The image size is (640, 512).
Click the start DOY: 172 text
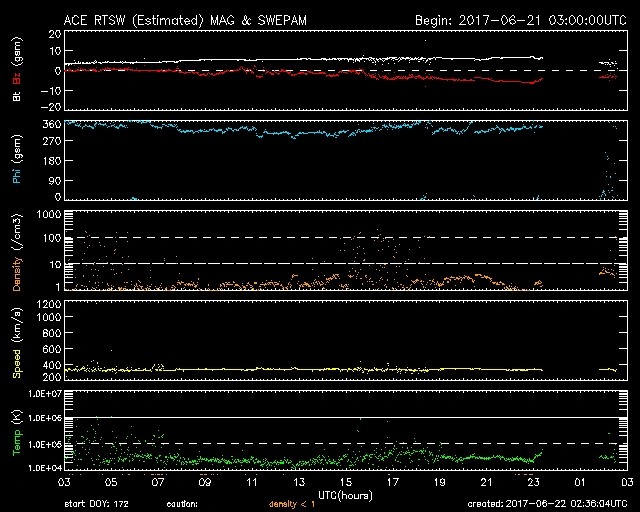point(98,504)
